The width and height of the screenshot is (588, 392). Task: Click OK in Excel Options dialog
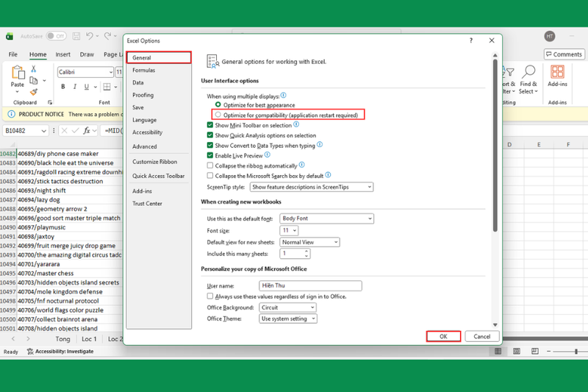coord(443,337)
